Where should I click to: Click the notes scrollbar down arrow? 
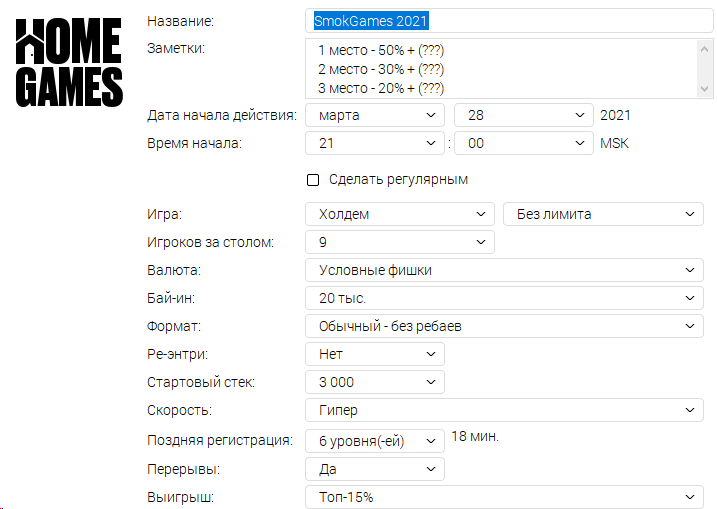pos(704,89)
